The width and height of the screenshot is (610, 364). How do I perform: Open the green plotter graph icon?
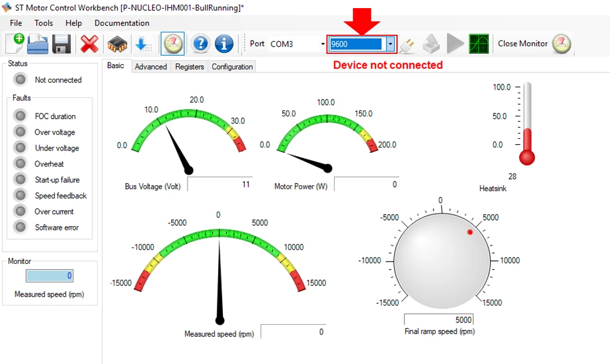[x=479, y=43]
